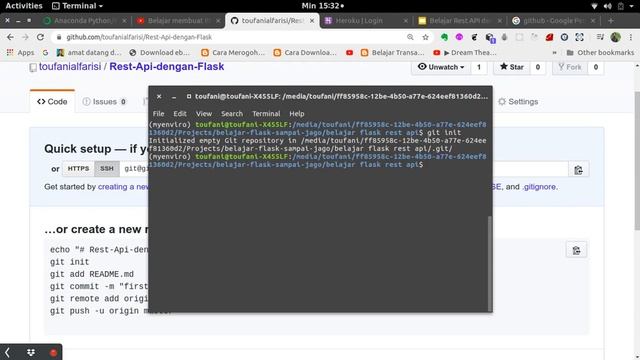The height and width of the screenshot is (360, 640).
Task: Open a new browser tab
Action: (611, 20)
